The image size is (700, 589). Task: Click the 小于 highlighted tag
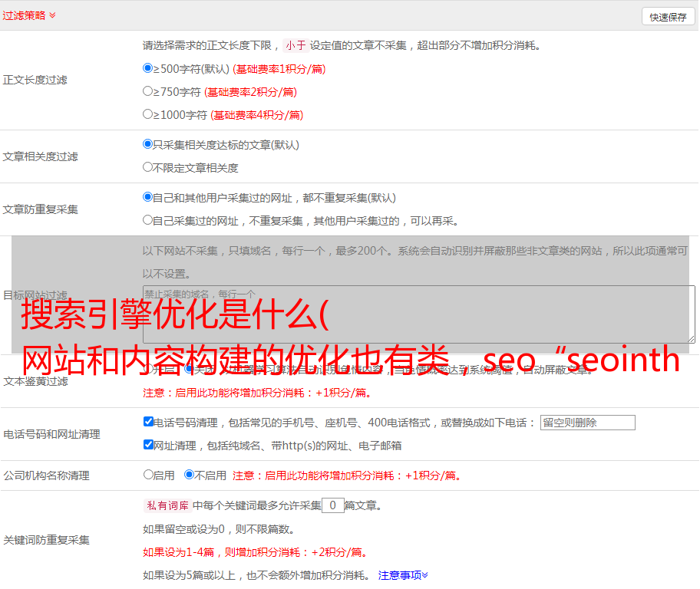[x=296, y=45]
